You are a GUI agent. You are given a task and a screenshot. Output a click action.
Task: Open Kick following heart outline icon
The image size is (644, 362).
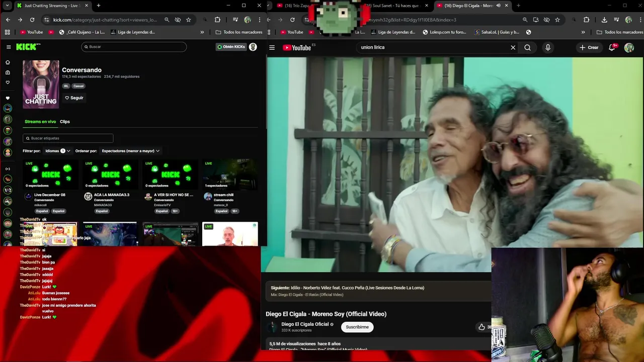coord(8,82)
